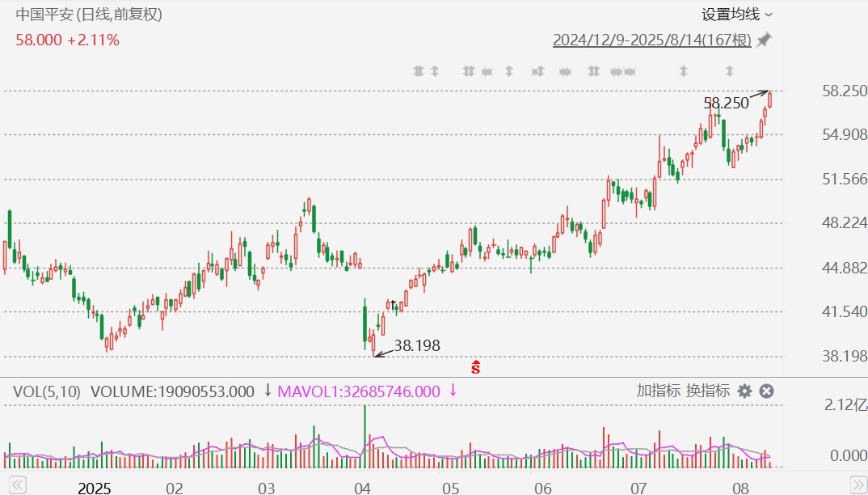Click the 03 month label on time axis

point(266,488)
